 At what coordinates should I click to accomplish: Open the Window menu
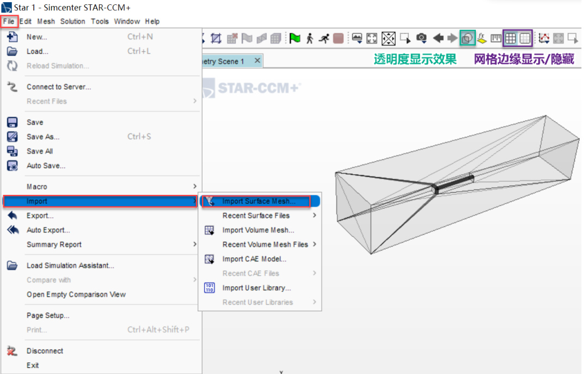click(x=127, y=21)
